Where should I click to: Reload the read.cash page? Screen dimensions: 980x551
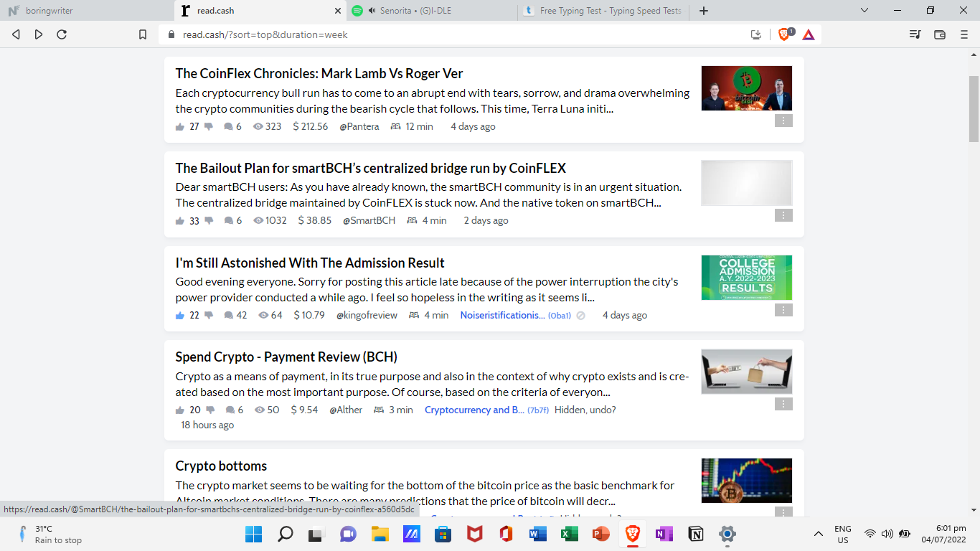[x=62, y=34]
